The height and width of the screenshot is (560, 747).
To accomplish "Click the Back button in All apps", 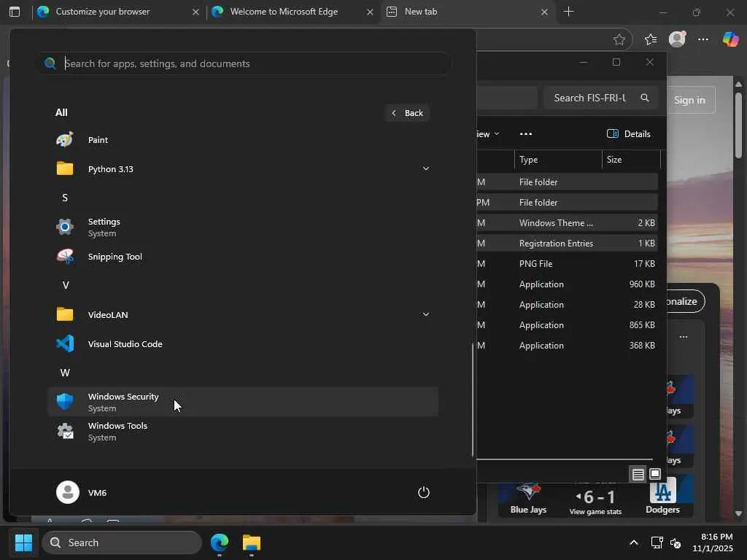I will (407, 113).
